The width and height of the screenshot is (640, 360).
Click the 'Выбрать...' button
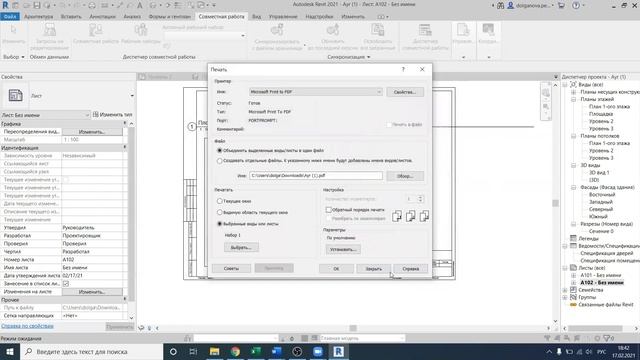[241, 247]
